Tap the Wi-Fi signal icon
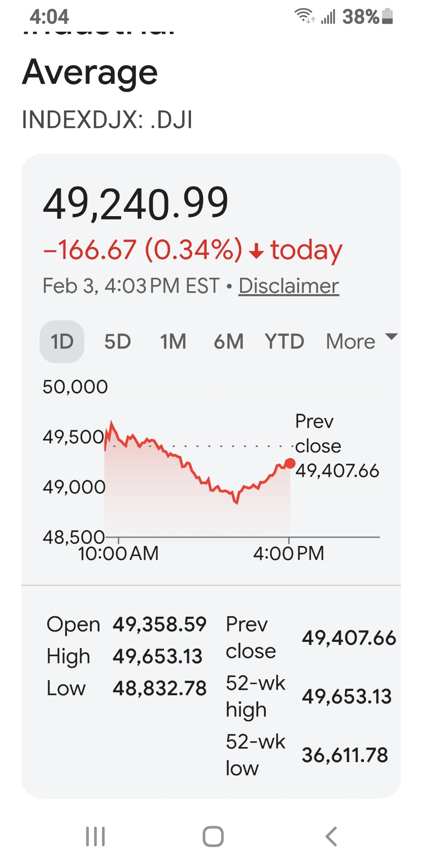This screenshot has height=868, width=422. click(304, 16)
